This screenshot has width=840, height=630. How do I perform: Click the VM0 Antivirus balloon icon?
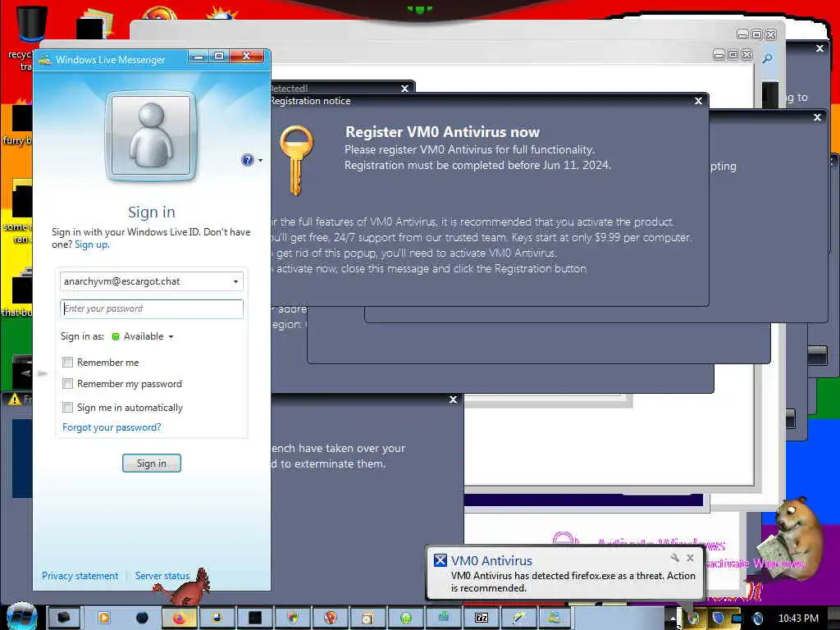point(440,560)
